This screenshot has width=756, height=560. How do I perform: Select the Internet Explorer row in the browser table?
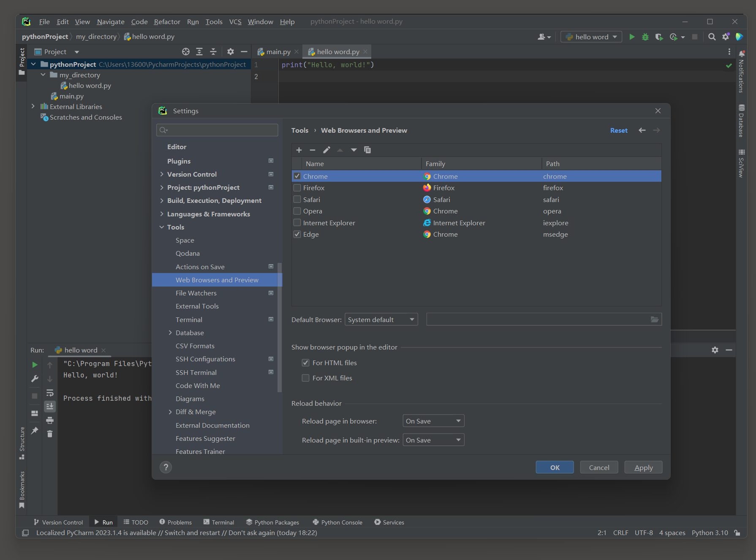(476, 223)
